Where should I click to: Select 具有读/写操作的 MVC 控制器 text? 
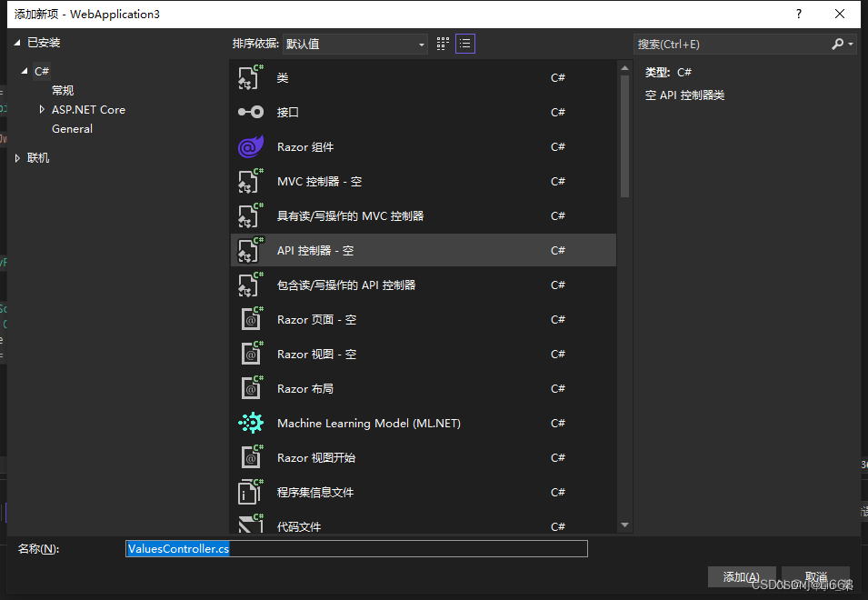tap(351, 215)
